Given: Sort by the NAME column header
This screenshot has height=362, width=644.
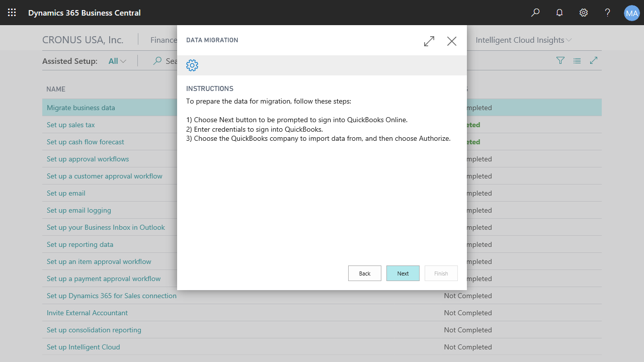Looking at the screenshot, I should 56,89.
